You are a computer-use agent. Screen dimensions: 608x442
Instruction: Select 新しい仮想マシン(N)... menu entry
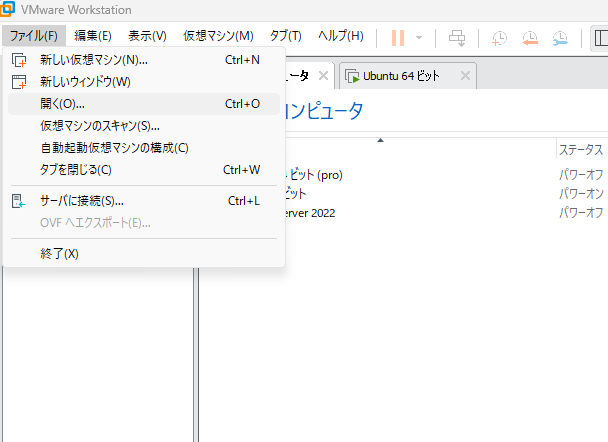(x=143, y=60)
